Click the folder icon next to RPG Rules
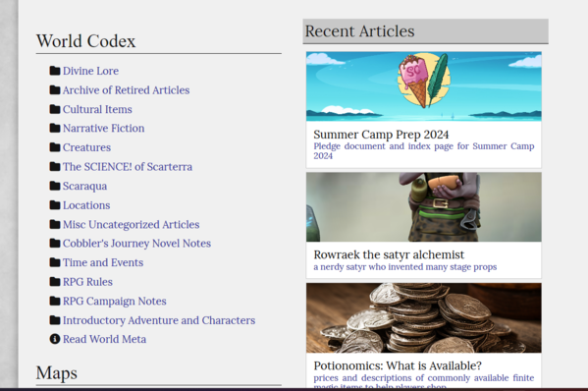Image resolution: width=588 pixels, height=391 pixels. [x=55, y=281]
